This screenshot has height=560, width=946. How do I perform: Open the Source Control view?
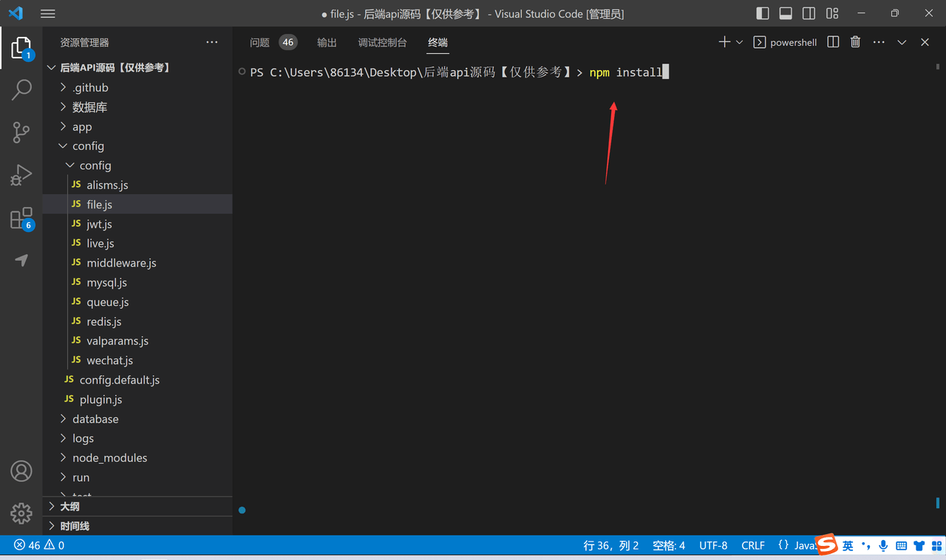[x=21, y=132]
